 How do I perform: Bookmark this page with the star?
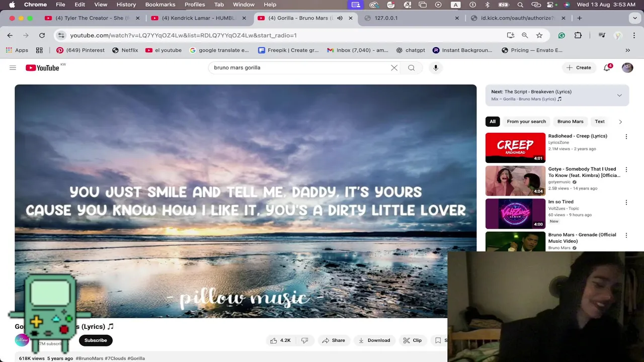[539, 35]
